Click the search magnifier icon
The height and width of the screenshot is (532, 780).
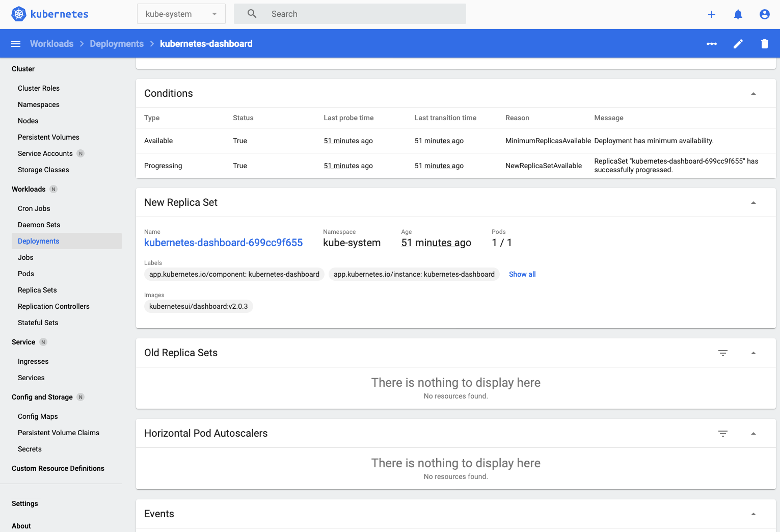pos(252,14)
